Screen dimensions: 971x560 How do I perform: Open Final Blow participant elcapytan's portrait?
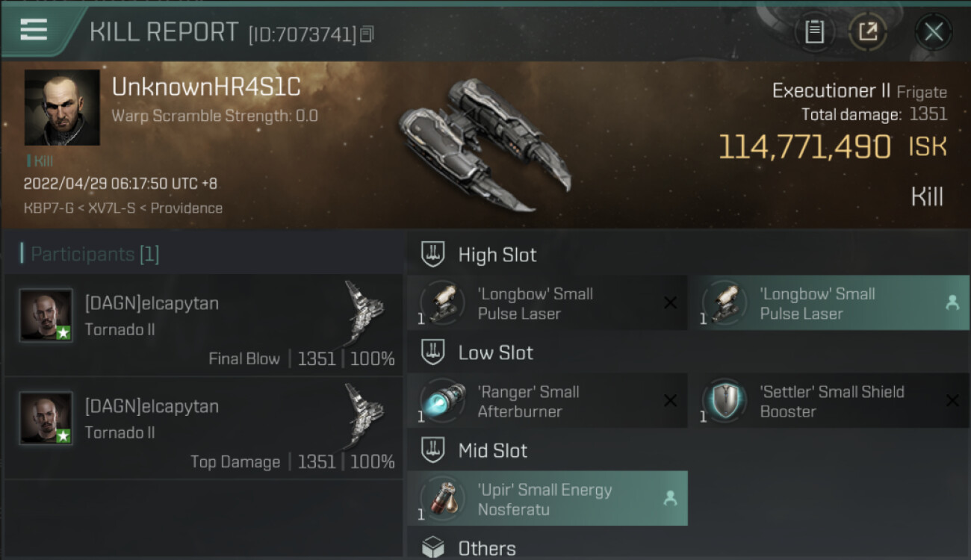(46, 315)
